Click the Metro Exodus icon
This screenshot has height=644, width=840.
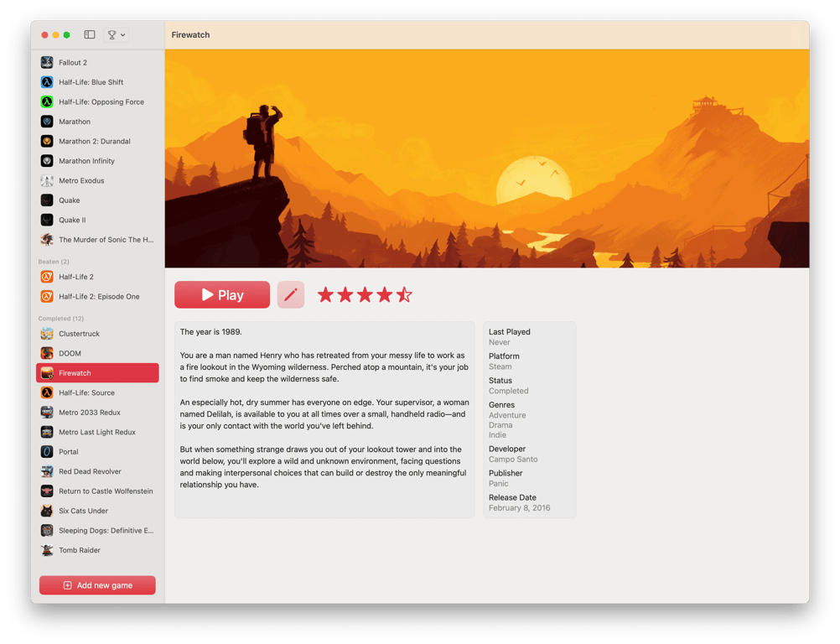47,180
